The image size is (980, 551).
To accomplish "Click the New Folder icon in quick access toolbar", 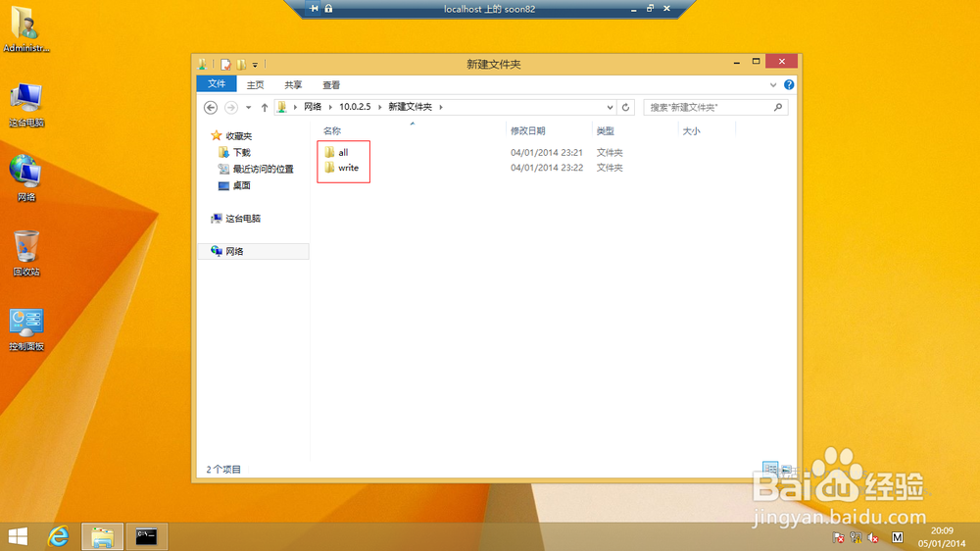I will 241,64.
